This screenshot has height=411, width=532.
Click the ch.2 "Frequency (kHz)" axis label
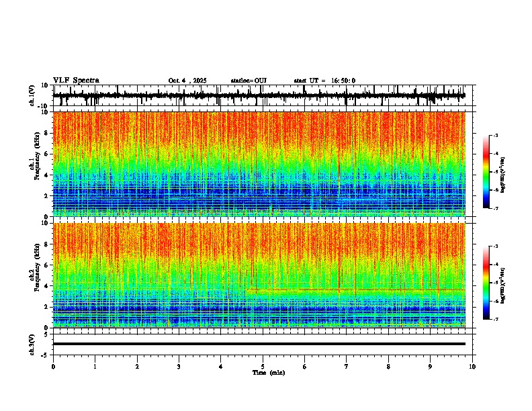(x=38, y=267)
